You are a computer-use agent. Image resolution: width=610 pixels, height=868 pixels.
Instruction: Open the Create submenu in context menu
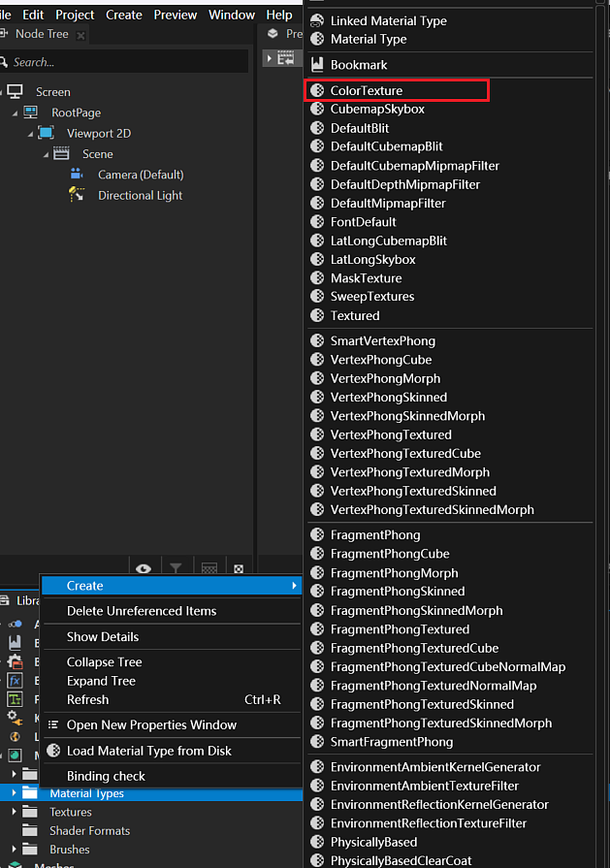[x=172, y=586]
